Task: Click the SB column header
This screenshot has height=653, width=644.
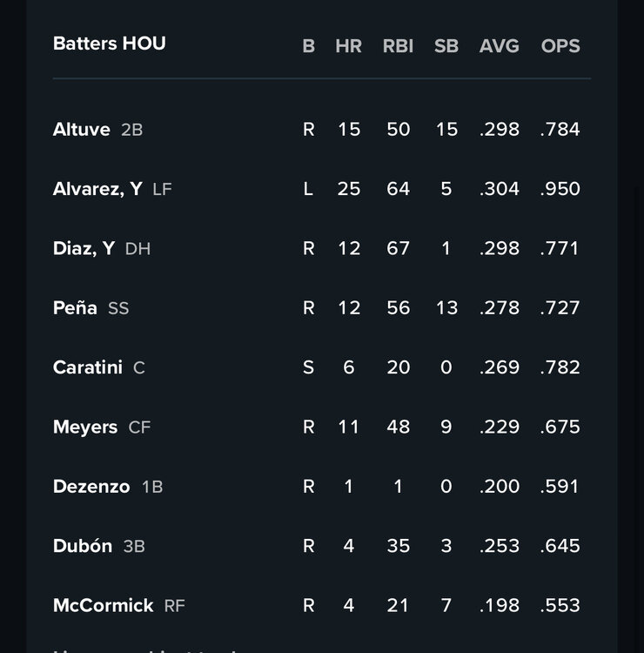Action: coord(446,46)
